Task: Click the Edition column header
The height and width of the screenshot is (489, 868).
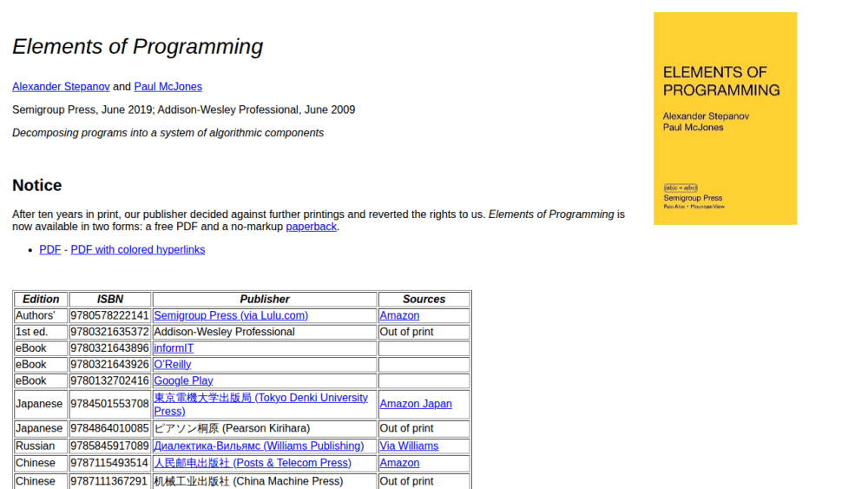Action: pyautogui.click(x=41, y=299)
